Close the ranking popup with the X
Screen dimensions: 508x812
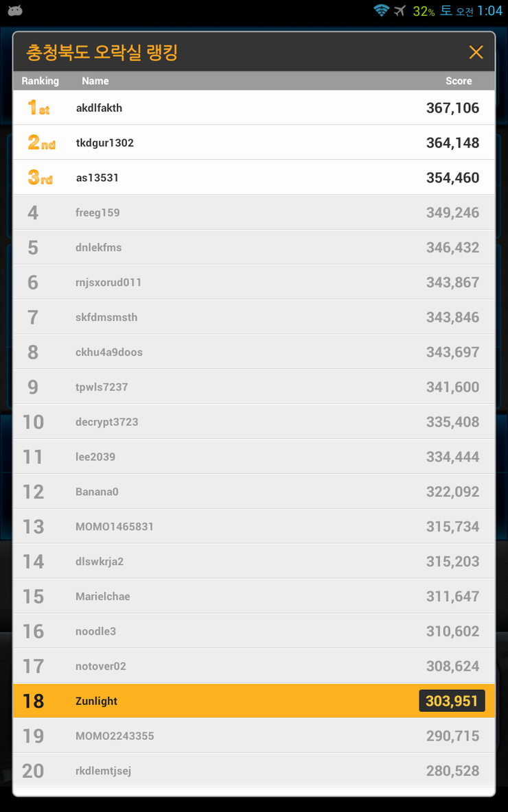(x=476, y=52)
